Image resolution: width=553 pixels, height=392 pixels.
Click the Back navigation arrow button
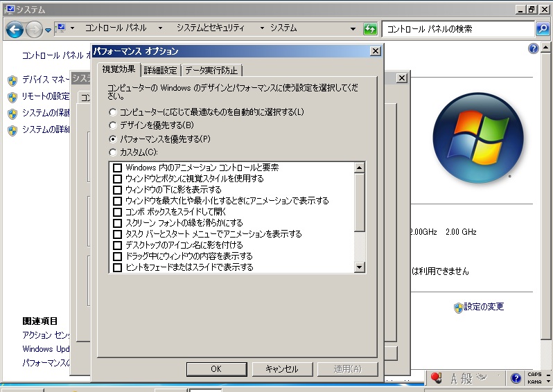[15, 29]
